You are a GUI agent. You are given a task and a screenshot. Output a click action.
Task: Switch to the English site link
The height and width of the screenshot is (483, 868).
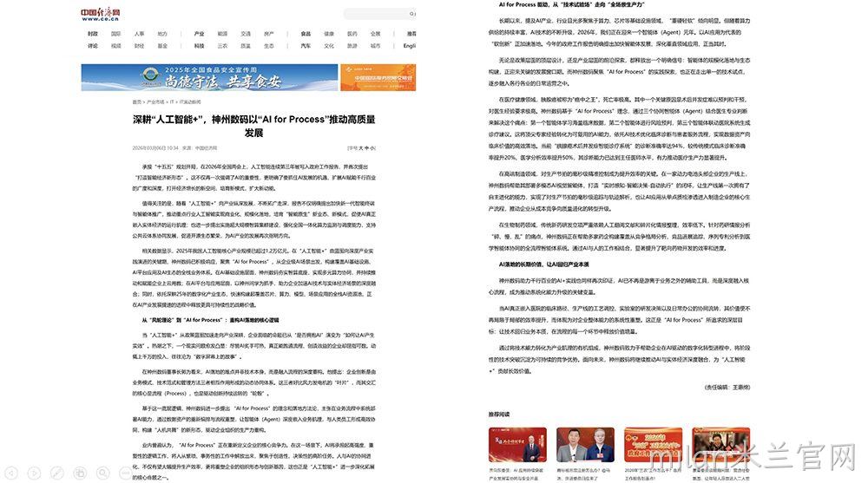click(410, 46)
